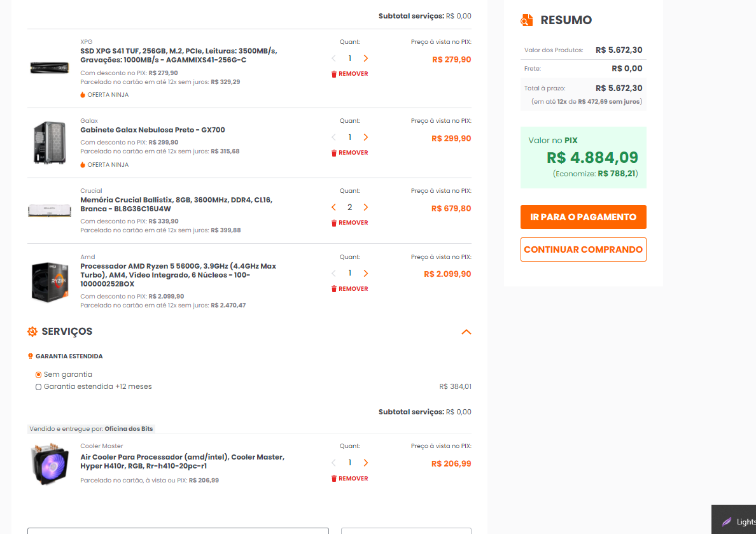Click the R$ 206,99 cooler price
This screenshot has height=534, width=756.
coord(451,464)
